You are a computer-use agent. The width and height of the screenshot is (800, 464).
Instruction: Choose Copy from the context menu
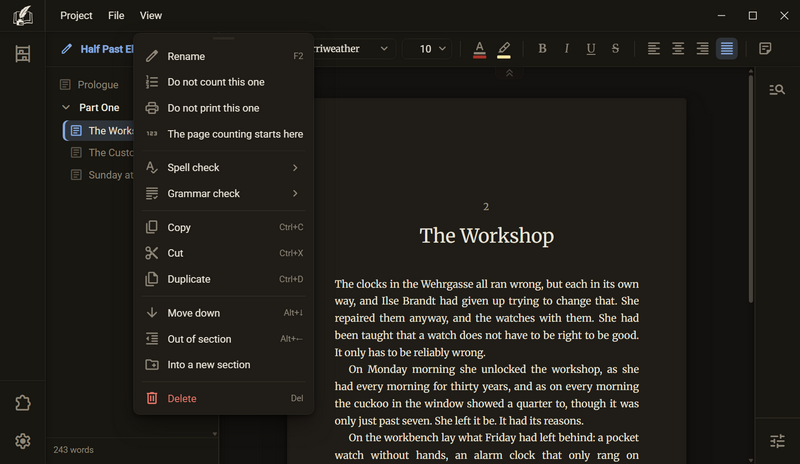223,227
